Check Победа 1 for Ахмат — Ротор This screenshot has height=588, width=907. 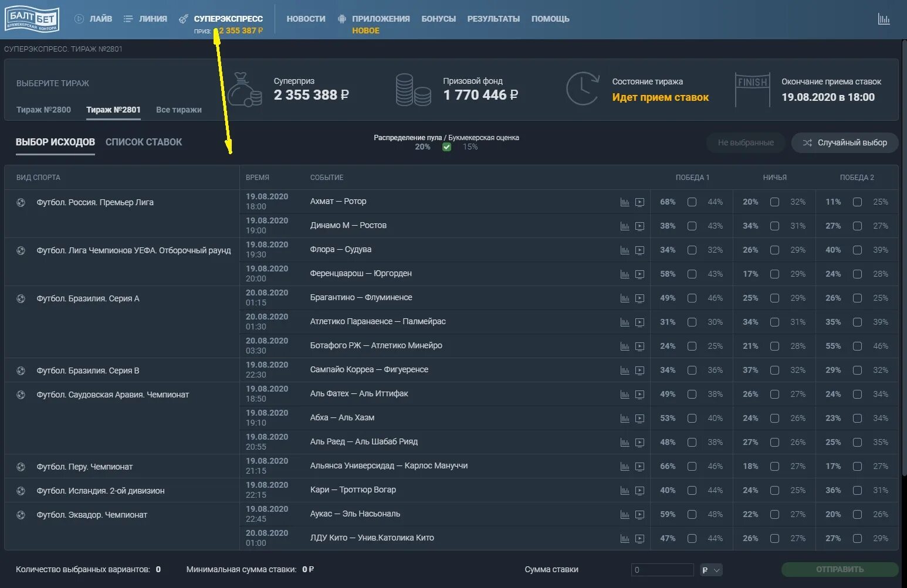pos(692,202)
